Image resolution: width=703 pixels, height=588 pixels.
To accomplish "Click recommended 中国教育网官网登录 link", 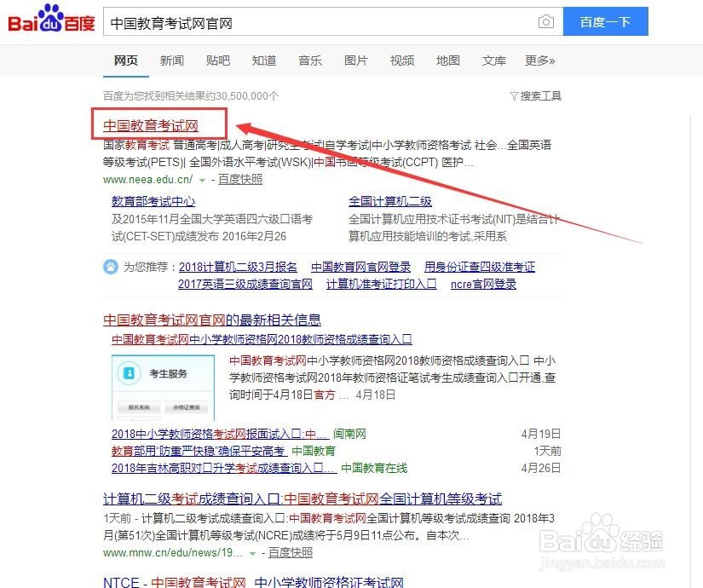I will (361, 268).
